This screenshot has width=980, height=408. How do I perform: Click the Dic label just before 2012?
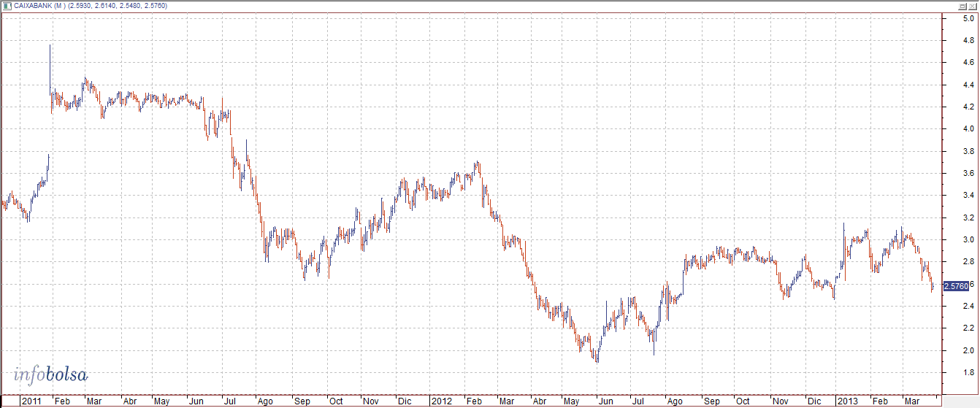point(404,401)
